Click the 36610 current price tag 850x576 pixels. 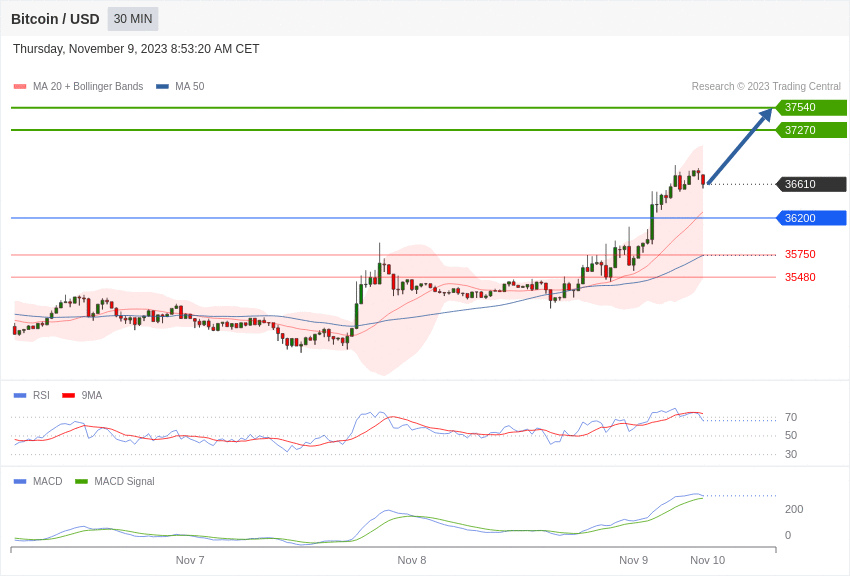pos(811,184)
